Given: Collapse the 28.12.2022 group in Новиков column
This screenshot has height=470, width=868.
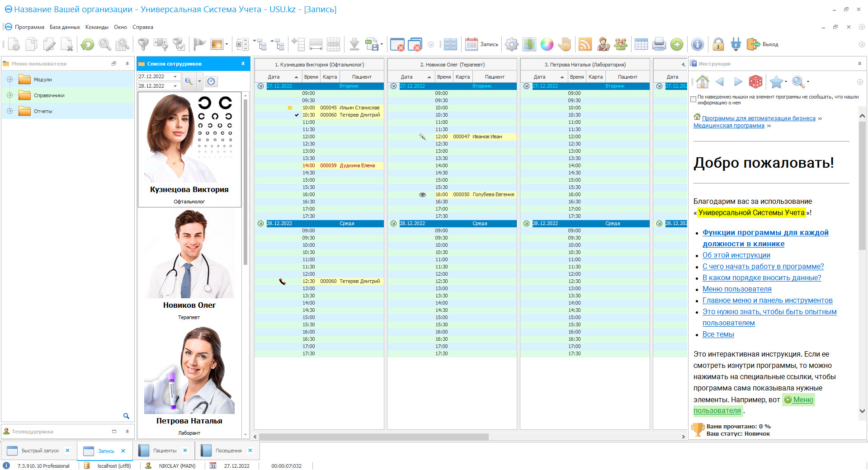Looking at the screenshot, I should (x=393, y=223).
